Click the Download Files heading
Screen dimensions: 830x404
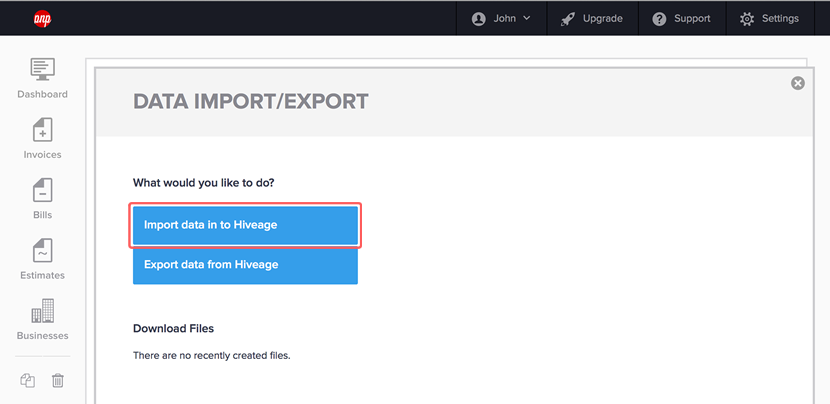[x=174, y=328]
